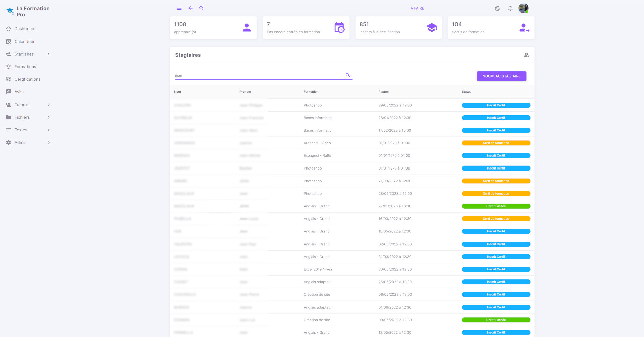The width and height of the screenshot is (644, 337).
Task: Expand the Fichiers sidebar submenu
Action: (49, 117)
